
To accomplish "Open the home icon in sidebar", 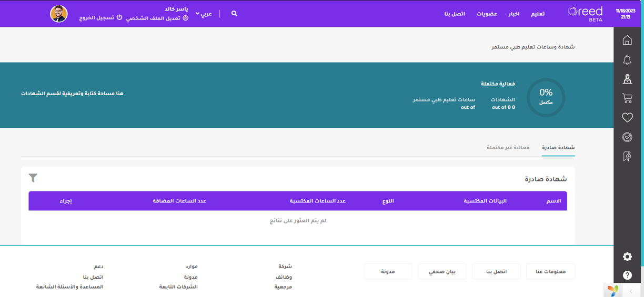I will [x=627, y=40].
